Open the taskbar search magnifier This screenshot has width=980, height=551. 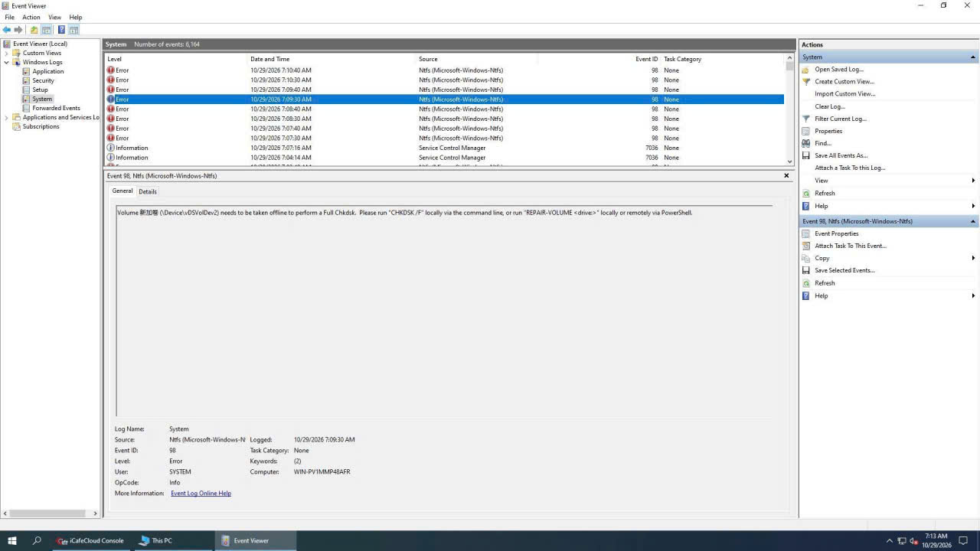tap(37, 540)
